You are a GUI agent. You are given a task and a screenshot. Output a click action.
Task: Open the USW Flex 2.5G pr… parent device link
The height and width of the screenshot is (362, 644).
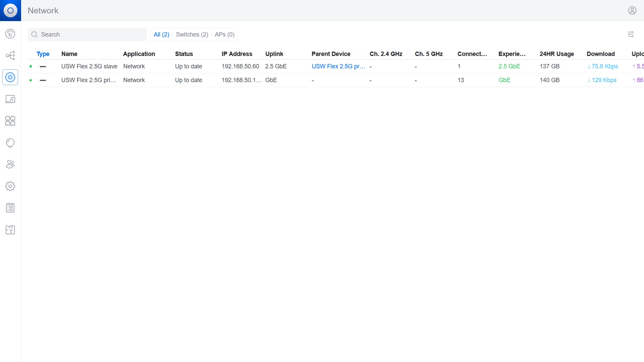pyautogui.click(x=338, y=66)
